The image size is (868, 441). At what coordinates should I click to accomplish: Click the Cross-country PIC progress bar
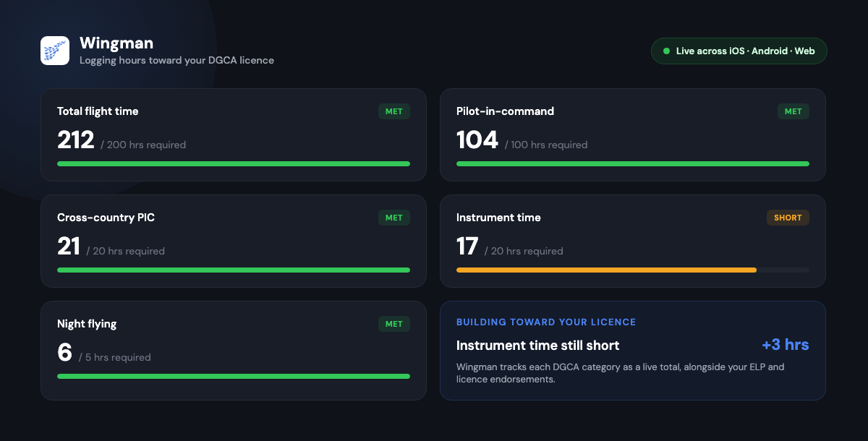[x=234, y=270]
